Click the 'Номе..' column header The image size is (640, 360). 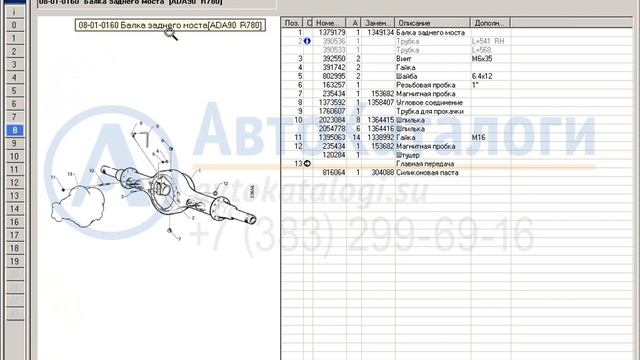(x=329, y=23)
